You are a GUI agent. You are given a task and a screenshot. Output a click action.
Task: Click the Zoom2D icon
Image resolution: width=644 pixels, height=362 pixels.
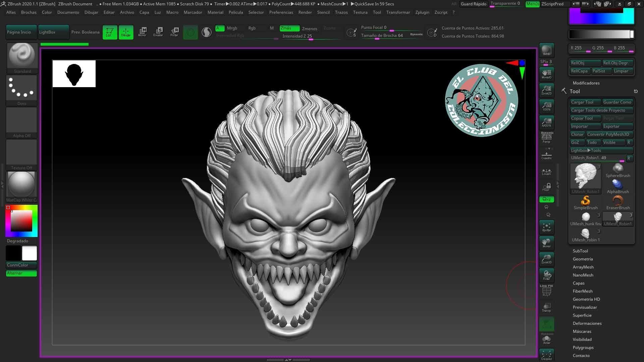(546, 90)
